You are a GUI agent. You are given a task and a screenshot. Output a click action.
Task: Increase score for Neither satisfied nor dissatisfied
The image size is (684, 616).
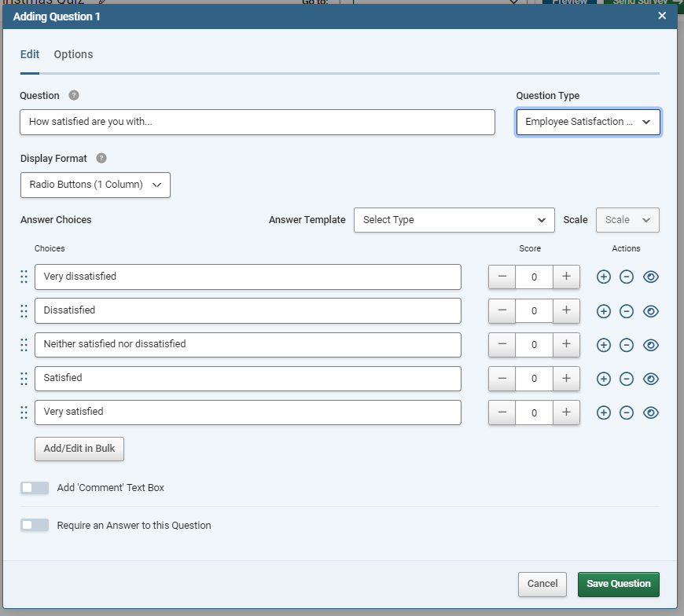[566, 345]
